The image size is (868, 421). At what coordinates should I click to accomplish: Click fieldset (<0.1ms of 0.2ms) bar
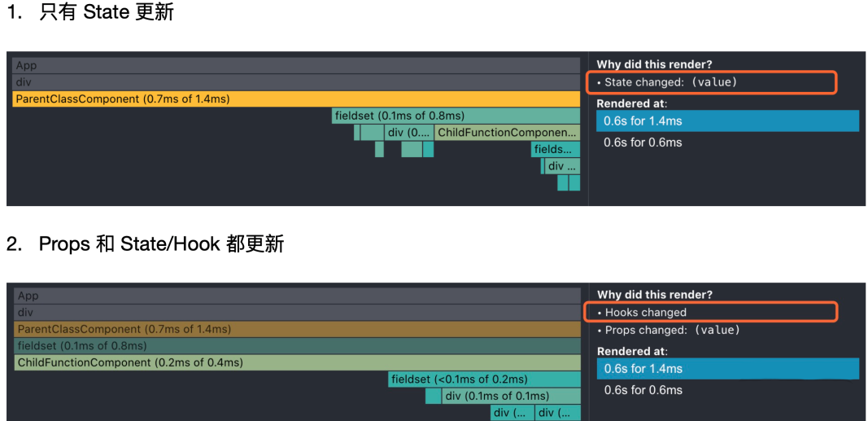pos(484,379)
